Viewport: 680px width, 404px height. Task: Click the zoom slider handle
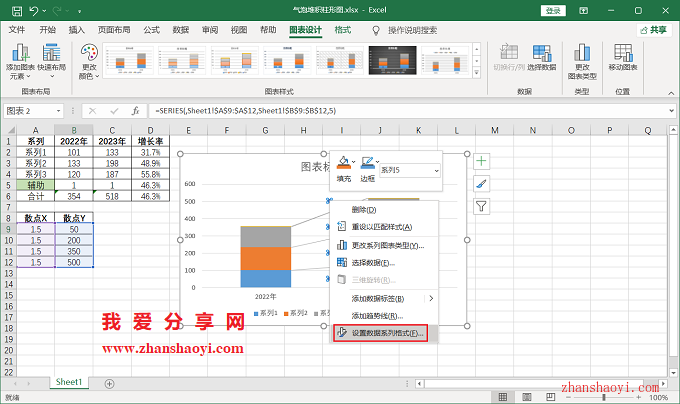604,397
